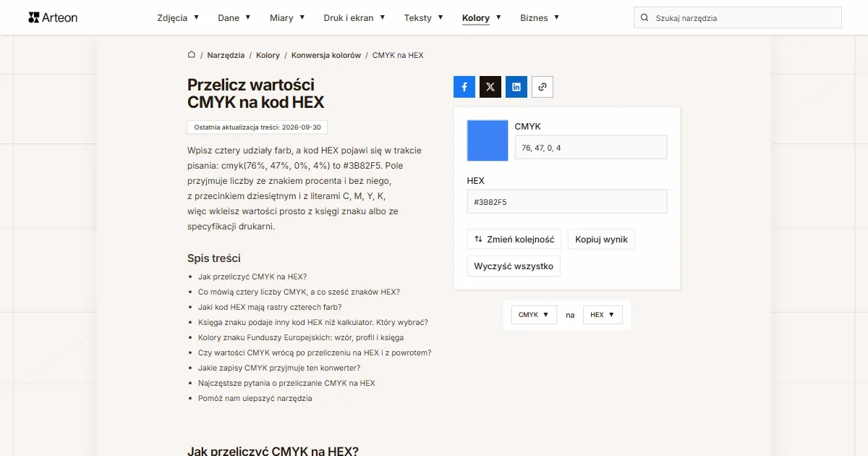Open the Kolory menu
This screenshot has height=456, width=868.
tap(482, 18)
